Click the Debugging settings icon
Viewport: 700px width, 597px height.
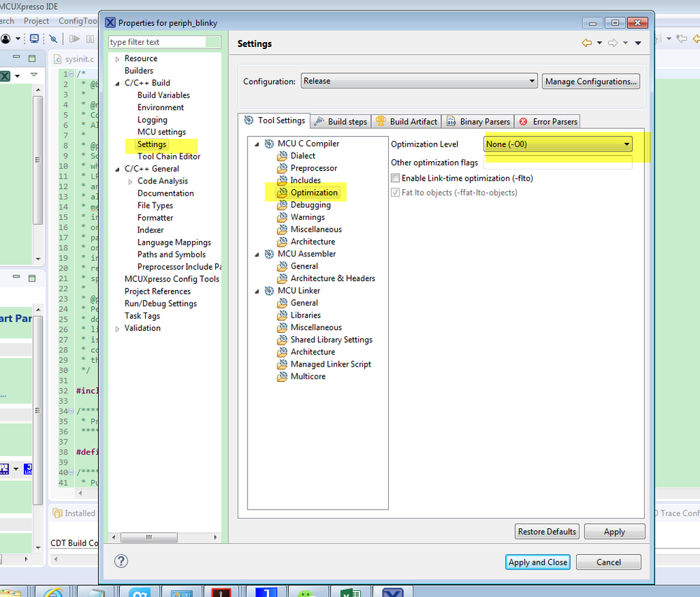point(282,205)
